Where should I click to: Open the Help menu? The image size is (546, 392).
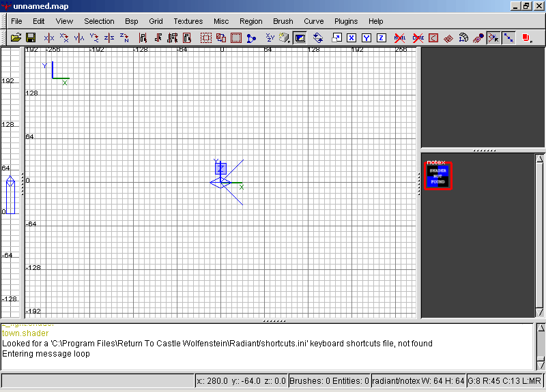point(376,21)
